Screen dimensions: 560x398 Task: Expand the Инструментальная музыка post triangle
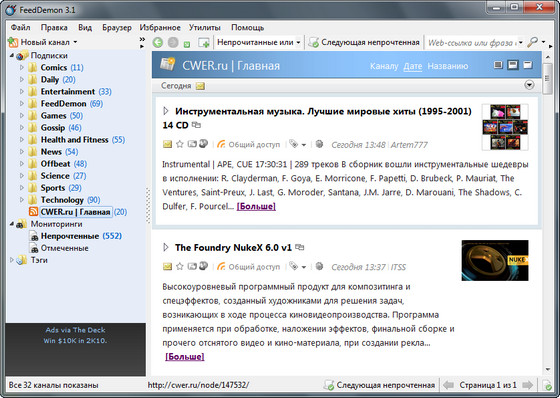pyautogui.click(x=166, y=111)
